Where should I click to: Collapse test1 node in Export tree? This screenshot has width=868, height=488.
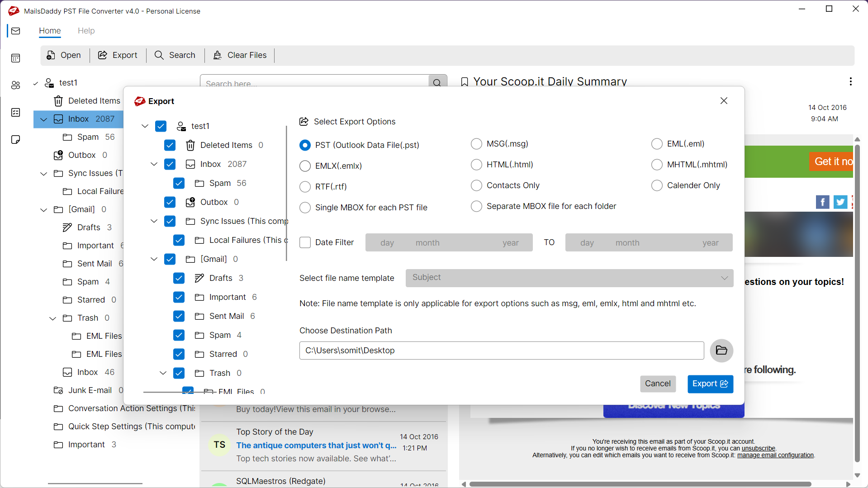pyautogui.click(x=145, y=126)
